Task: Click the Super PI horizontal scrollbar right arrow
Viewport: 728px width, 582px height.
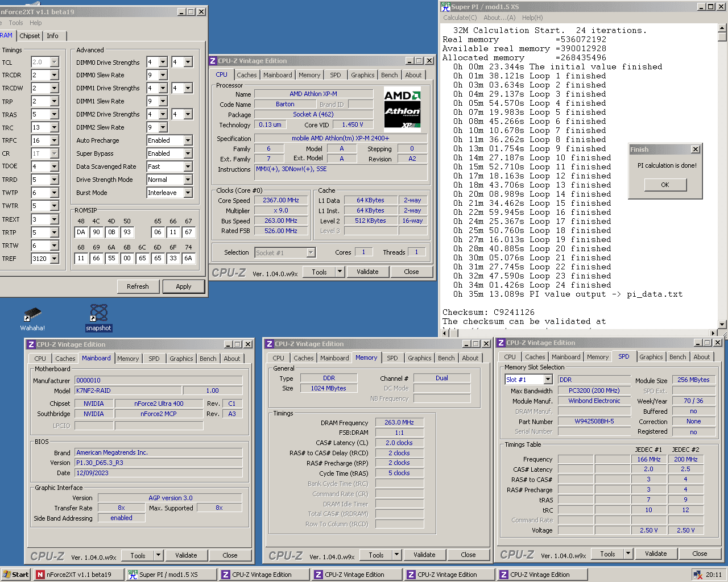Action: 713,334
